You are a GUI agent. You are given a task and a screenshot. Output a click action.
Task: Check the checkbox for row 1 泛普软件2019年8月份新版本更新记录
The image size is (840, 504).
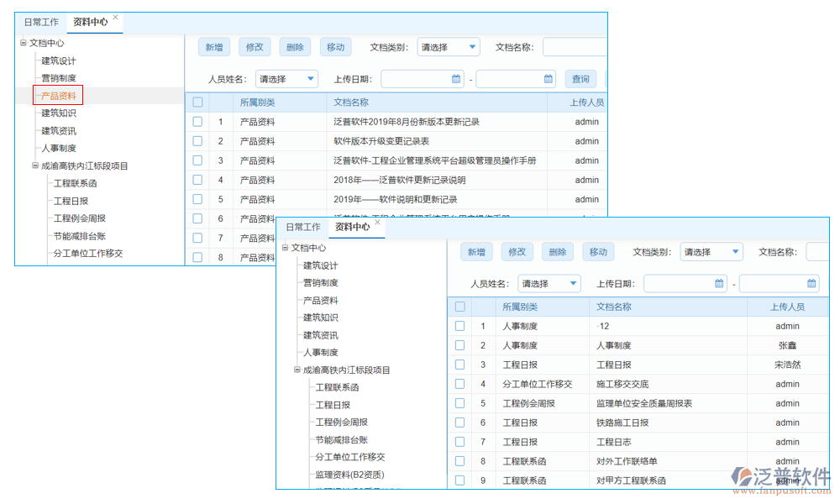pyautogui.click(x=197, y=121)
